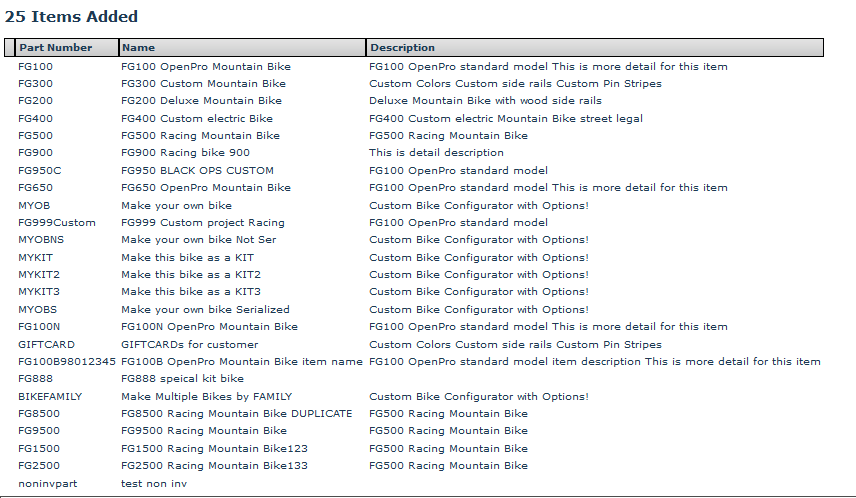856x498 pixels.
Task: Click part number noninvpart
Action: tap(47, 483)
